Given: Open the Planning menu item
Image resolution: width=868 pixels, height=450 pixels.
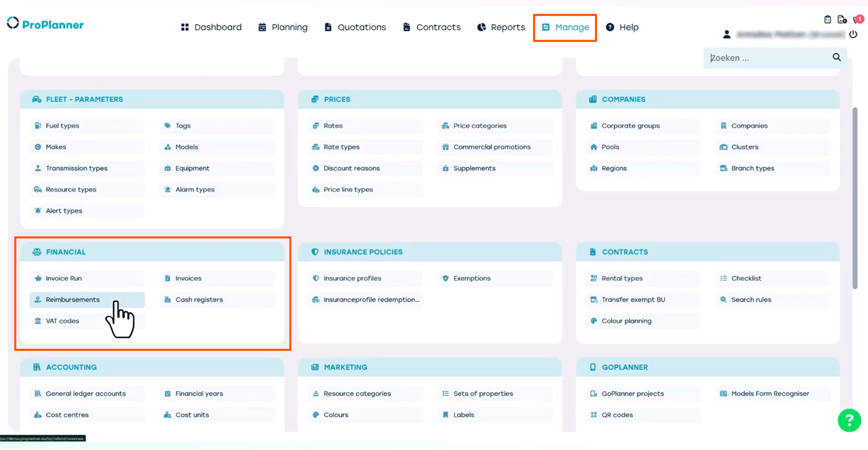Looking at the screenshot, I should tap(283, 27).
